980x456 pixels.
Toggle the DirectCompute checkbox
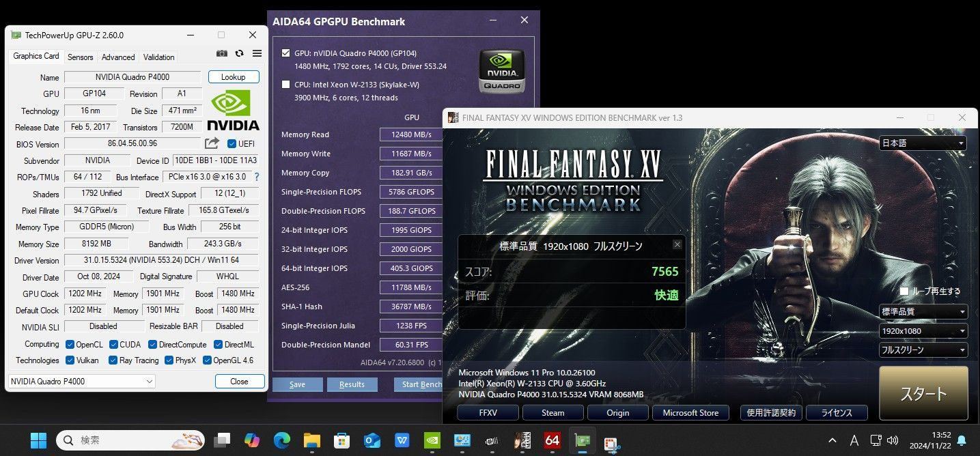(x=152, y=344)
